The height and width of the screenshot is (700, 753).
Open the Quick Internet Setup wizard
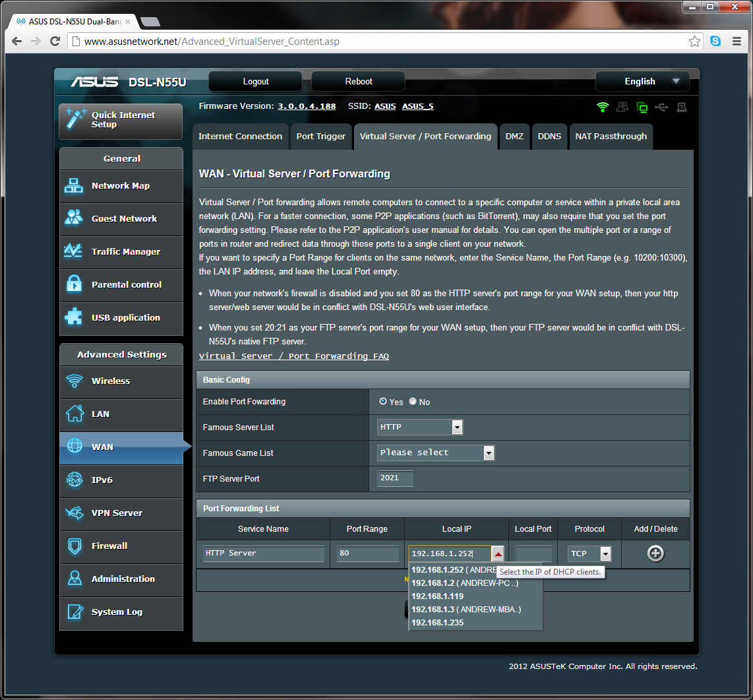tap(121, 121)
